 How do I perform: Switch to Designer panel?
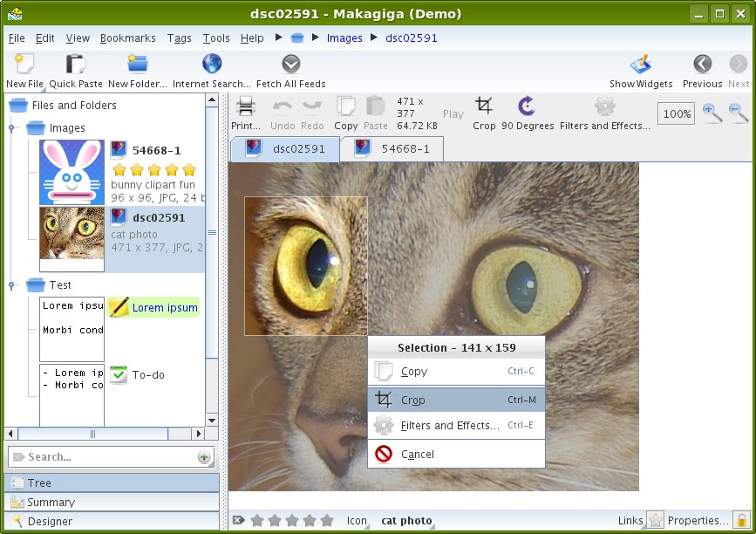(x=112, y=522)
